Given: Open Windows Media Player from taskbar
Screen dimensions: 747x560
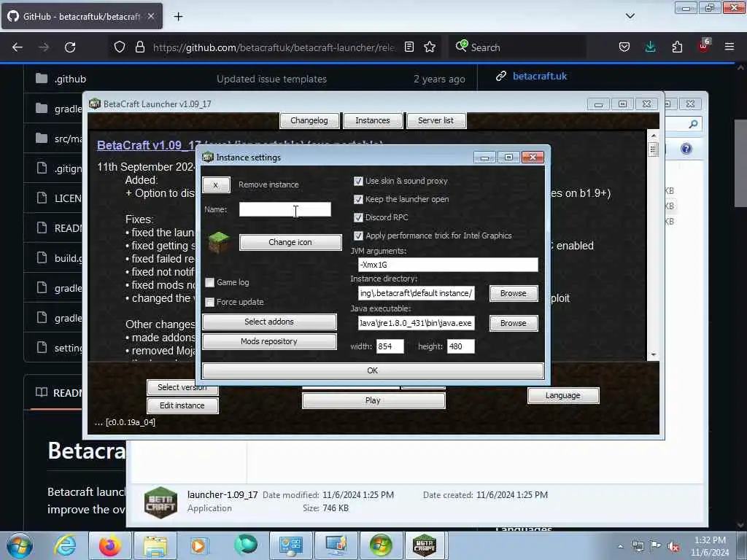Looking at the screenshot, I should pyautogui.click(x=198, y=545).
